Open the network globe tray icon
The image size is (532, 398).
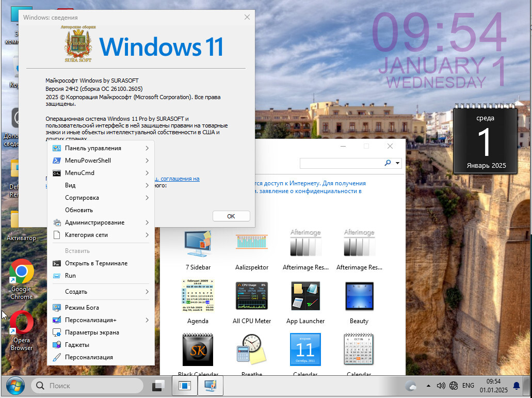[453, 386]
